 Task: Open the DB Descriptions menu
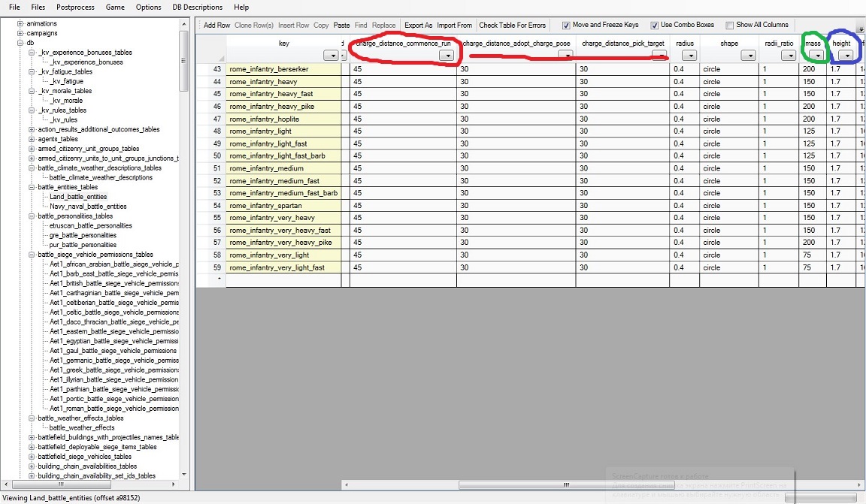[197, 8]
